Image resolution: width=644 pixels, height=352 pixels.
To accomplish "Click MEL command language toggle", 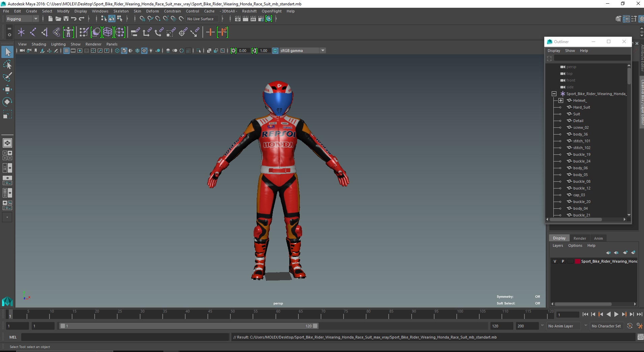I will (x=13, y=337).
